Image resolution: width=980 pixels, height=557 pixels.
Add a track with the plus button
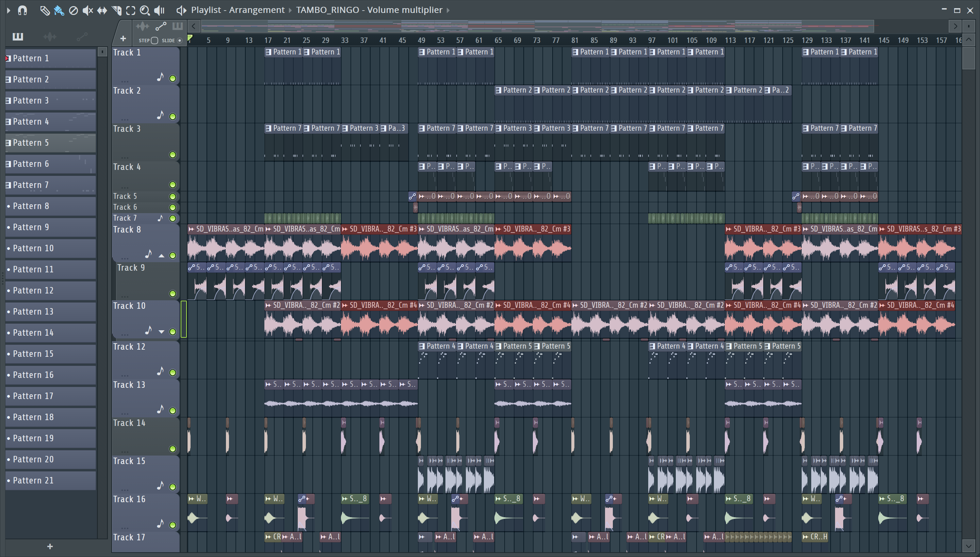(x=123, y=38)
